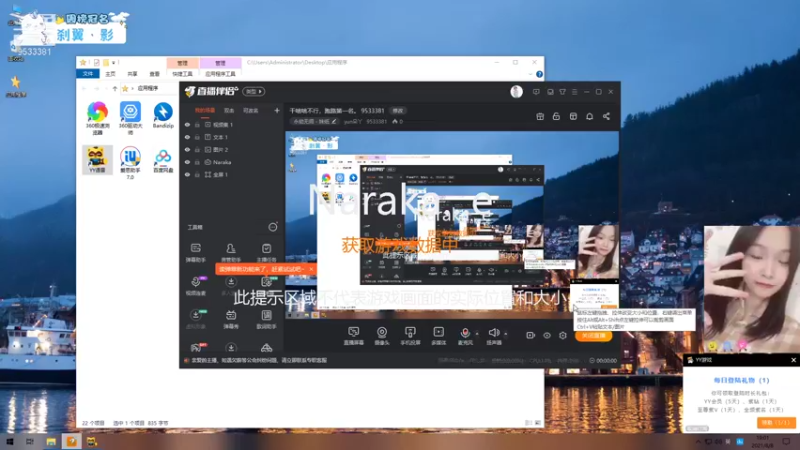Hide the 图片 2 source layer
The height and width of the screenshot is (450, 800).
coord(187,149)
